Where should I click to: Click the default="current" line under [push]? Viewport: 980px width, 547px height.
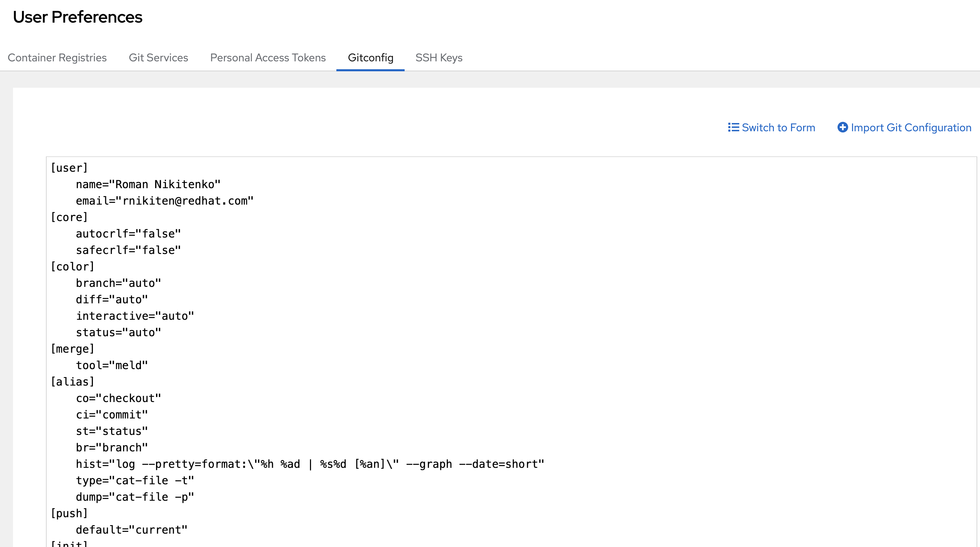tap(131, 530)
